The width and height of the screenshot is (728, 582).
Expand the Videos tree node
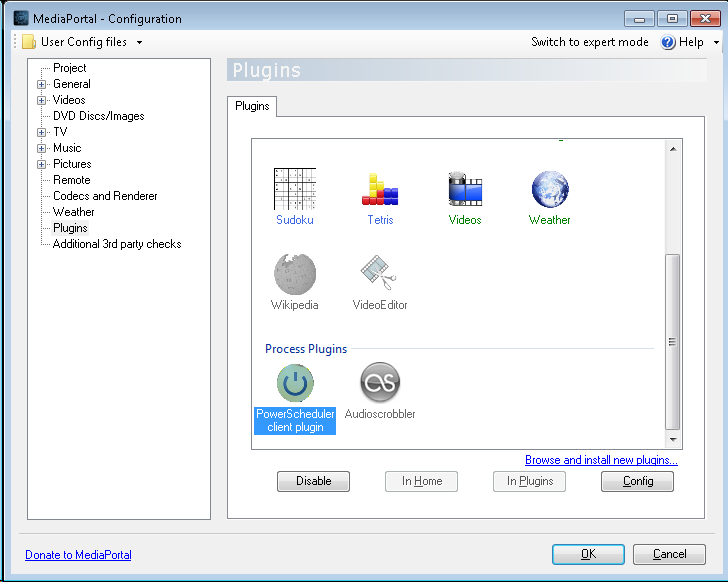41,100
